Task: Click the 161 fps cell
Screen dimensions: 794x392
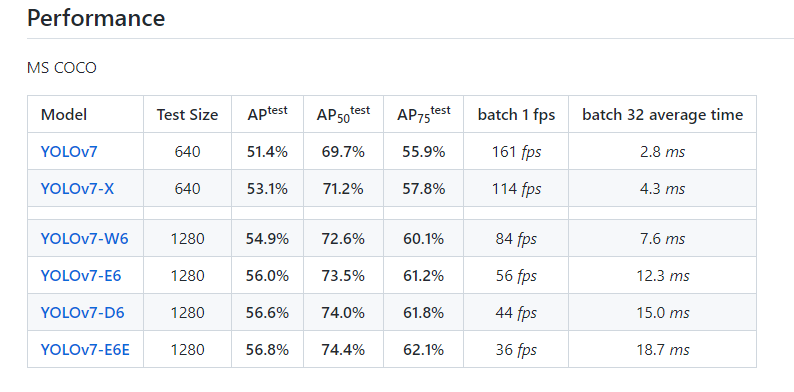Action: [x=516, y=152]
